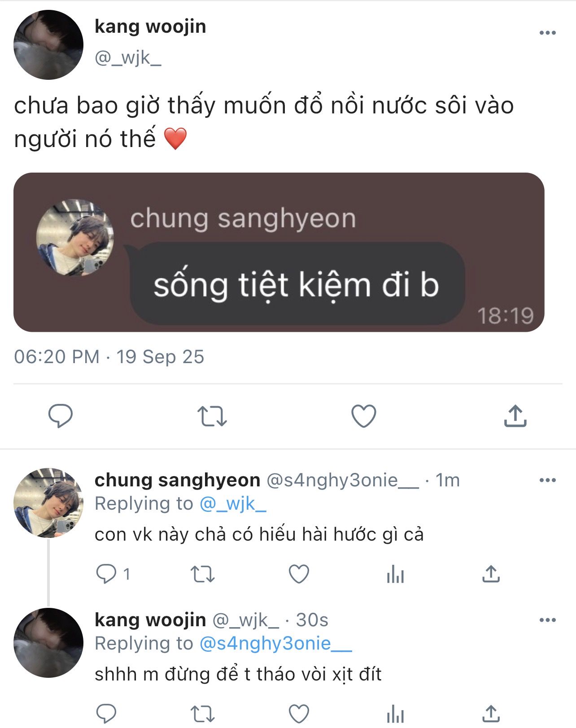View analytics for chung sanghyeon's reply
The image size is (576, 728).
pos(395,574)
